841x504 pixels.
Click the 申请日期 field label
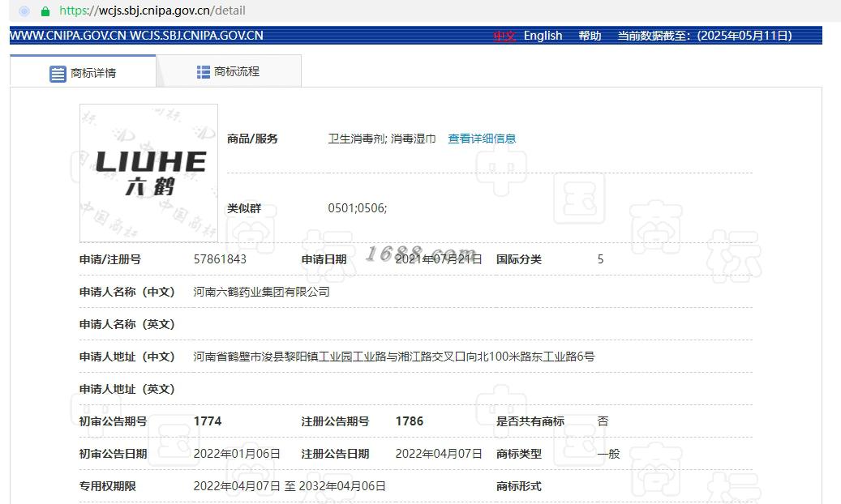point(324,259)
